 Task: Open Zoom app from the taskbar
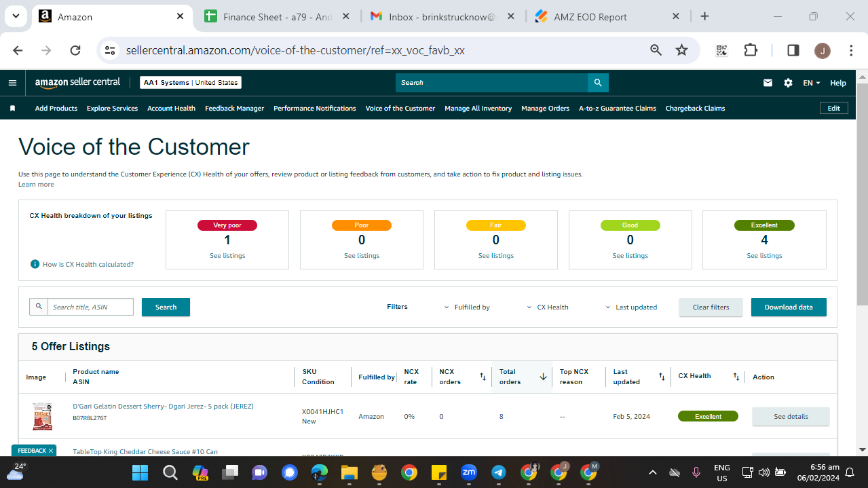tap(468, 472)
